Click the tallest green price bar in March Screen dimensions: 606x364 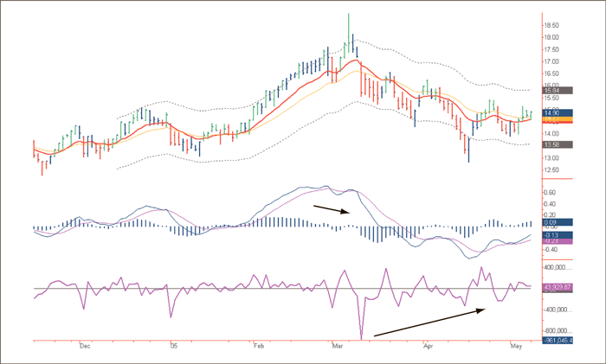point(348,28)
